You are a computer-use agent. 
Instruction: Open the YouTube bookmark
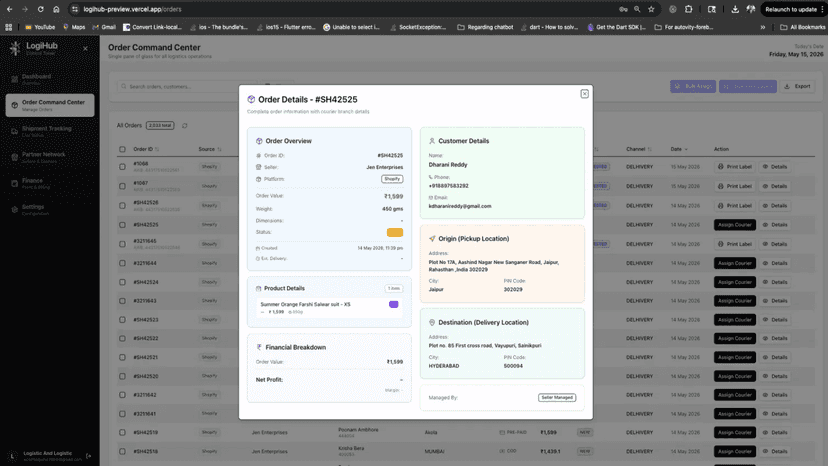point(40,27)
